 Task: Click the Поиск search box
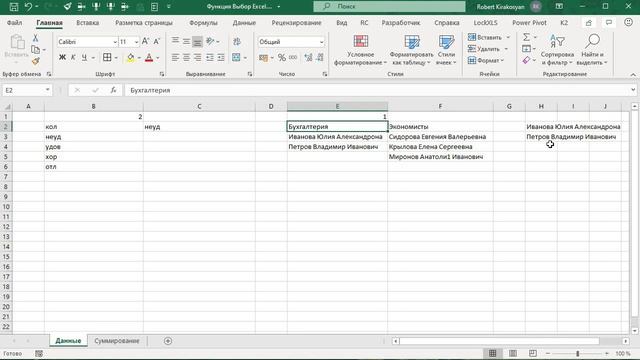point(389,7)
